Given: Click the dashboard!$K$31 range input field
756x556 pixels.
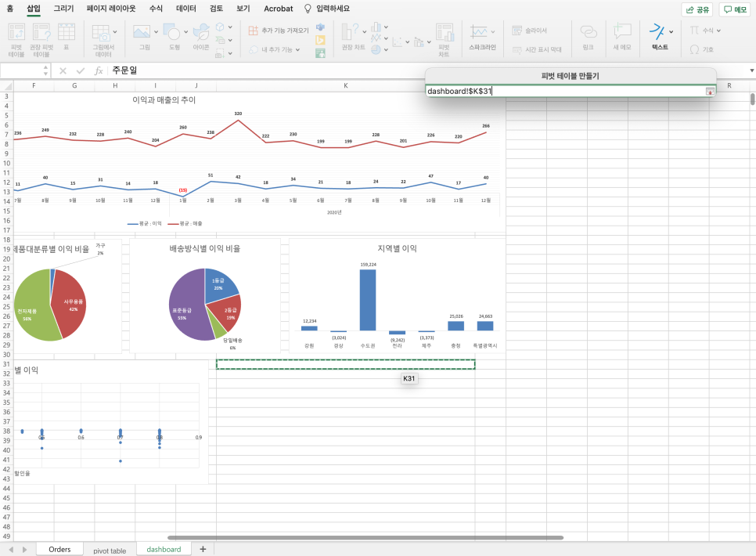Looking at the screenshot, I should coord(565,91).
